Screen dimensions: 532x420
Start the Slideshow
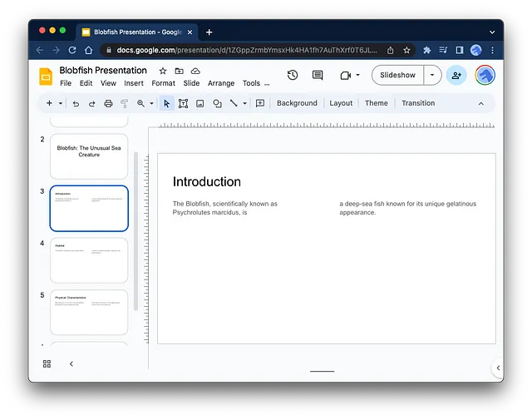(x=397, y=75)
